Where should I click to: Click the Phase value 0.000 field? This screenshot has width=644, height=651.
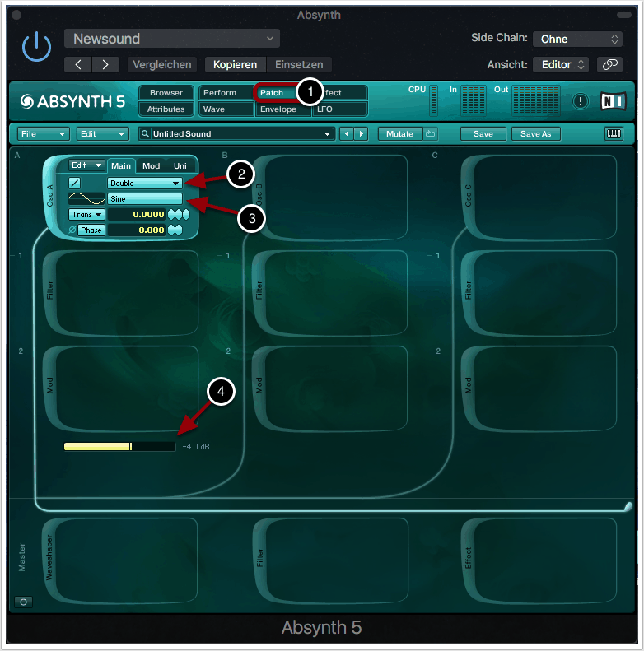[137, 230]
